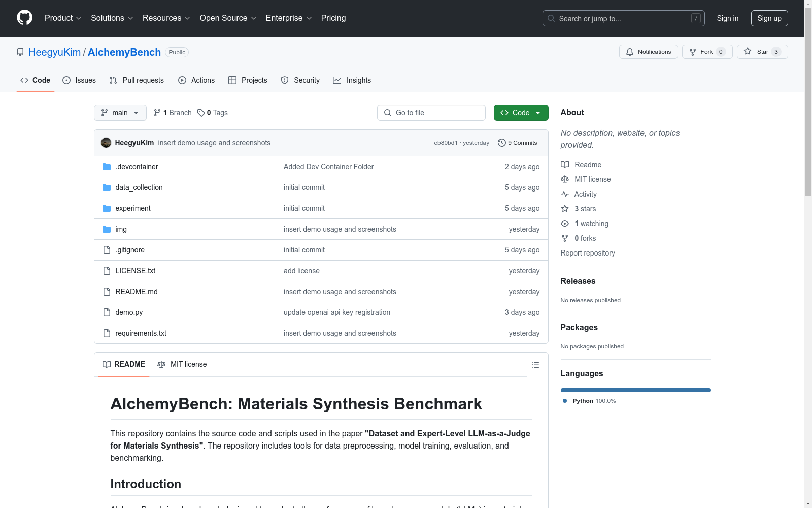
Task: Click the Sign up button
Action: (769, 18)
